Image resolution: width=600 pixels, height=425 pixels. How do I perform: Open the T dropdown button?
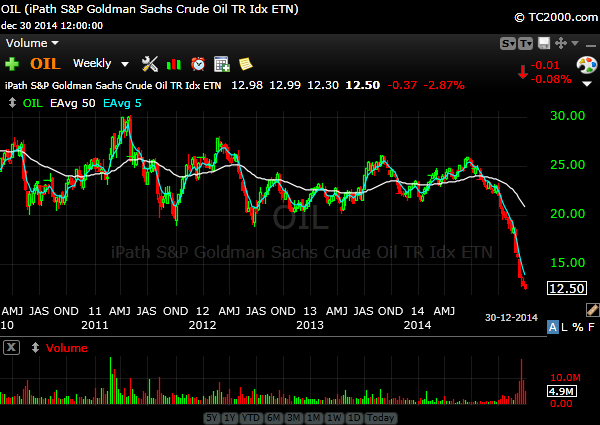tap(525, 44)
